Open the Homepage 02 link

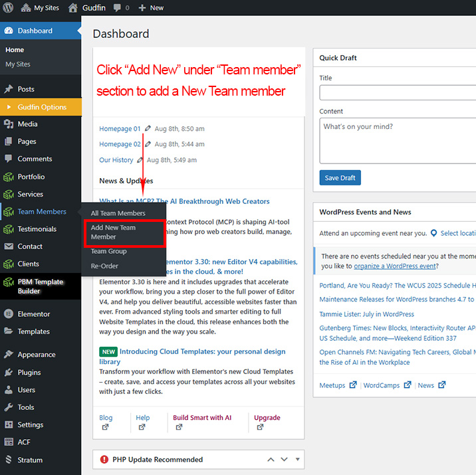click(x=120, y=144)
